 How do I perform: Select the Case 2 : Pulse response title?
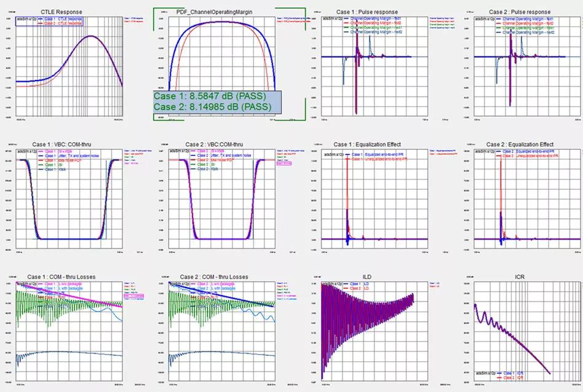[520, 12]
